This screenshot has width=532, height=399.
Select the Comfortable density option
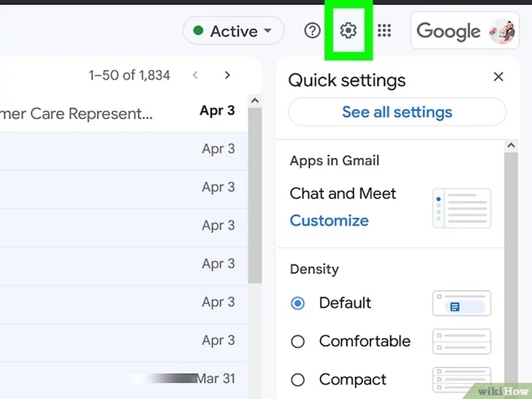click(x=351, y=341)
